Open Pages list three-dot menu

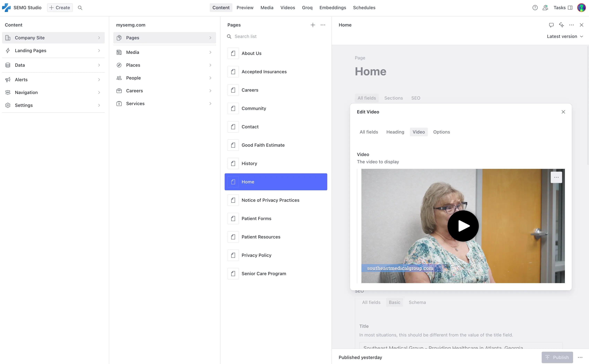[x=323, y=25]
